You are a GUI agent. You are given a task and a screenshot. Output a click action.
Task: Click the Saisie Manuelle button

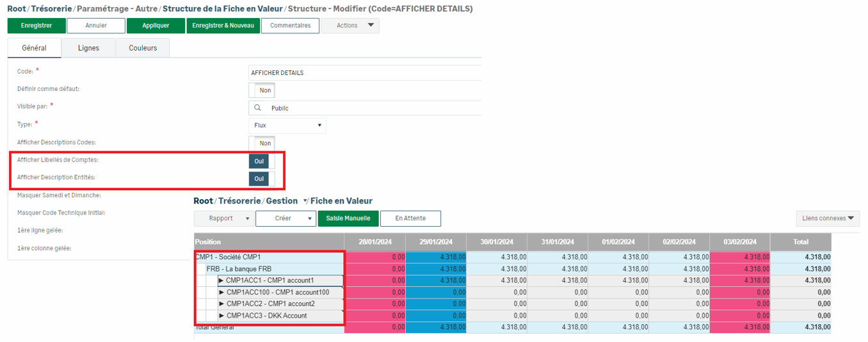[x=348, y=218]
